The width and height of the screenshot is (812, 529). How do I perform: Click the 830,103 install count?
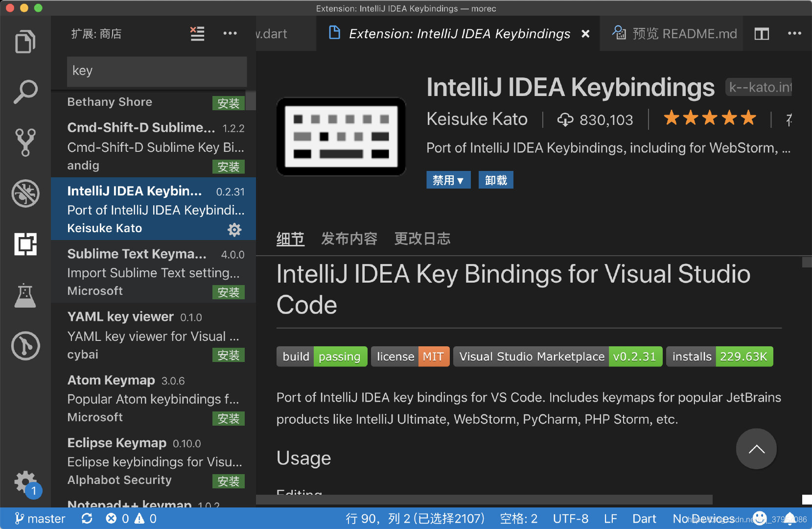(x=595, y=120)
